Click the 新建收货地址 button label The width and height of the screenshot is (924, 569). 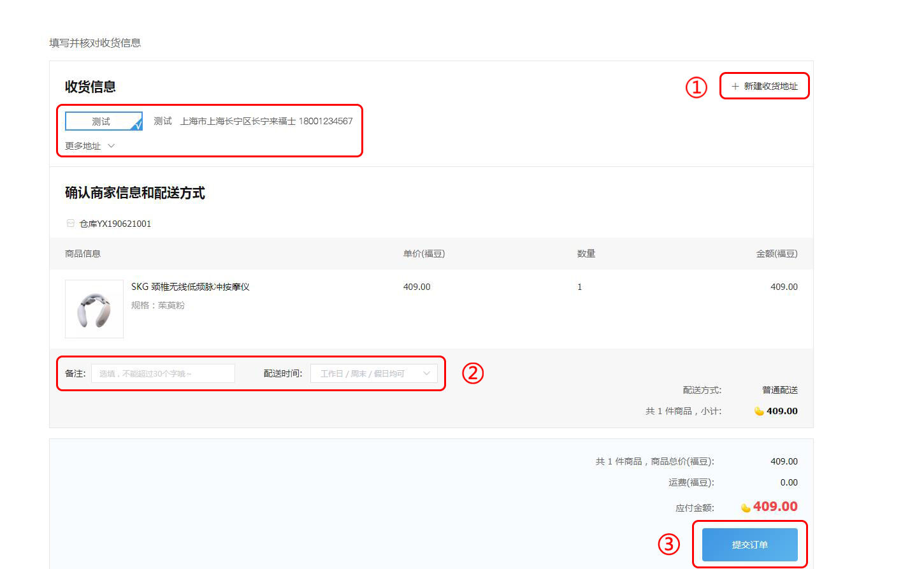coord(770,86)
